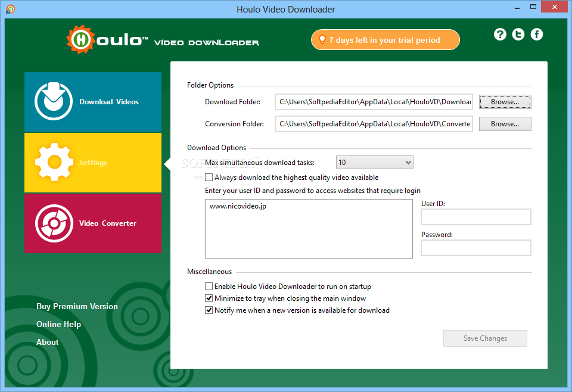Screen dimensions: 572x392
Task: Browse for the Conversion Folder
Action: tap(505, 124)
